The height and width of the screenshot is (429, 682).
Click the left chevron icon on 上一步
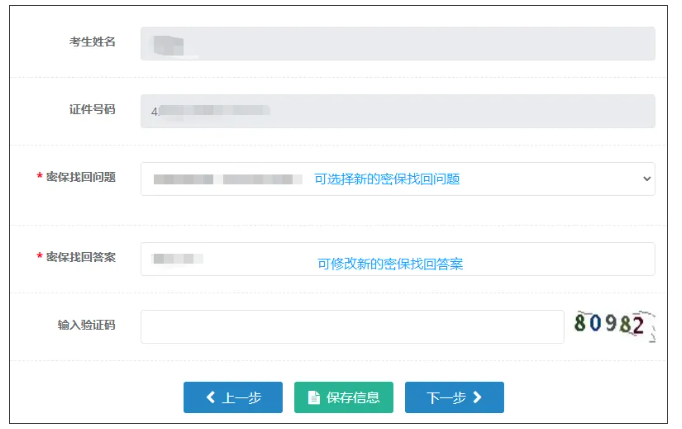pos(211,397)
